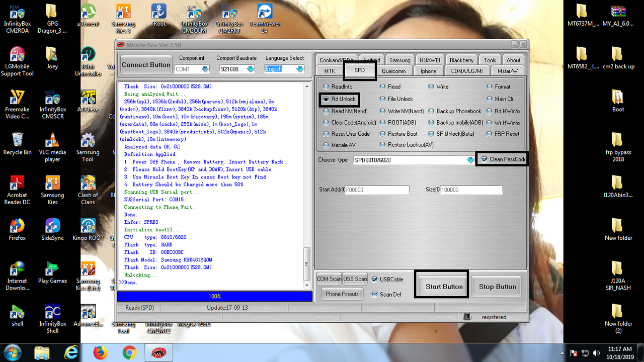Screen dimensions: 644x362
Task: Select the Reset User Code option
Action: pyautogui.click(x=346, y=134)
